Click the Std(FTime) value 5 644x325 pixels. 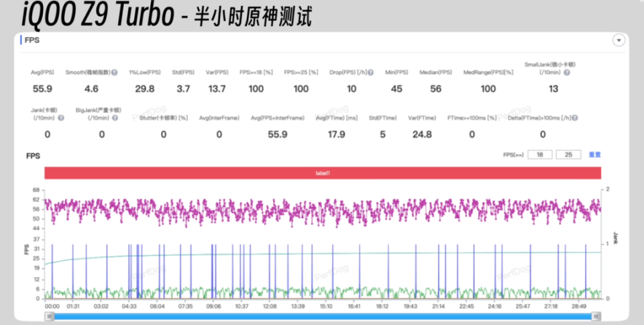383,134
